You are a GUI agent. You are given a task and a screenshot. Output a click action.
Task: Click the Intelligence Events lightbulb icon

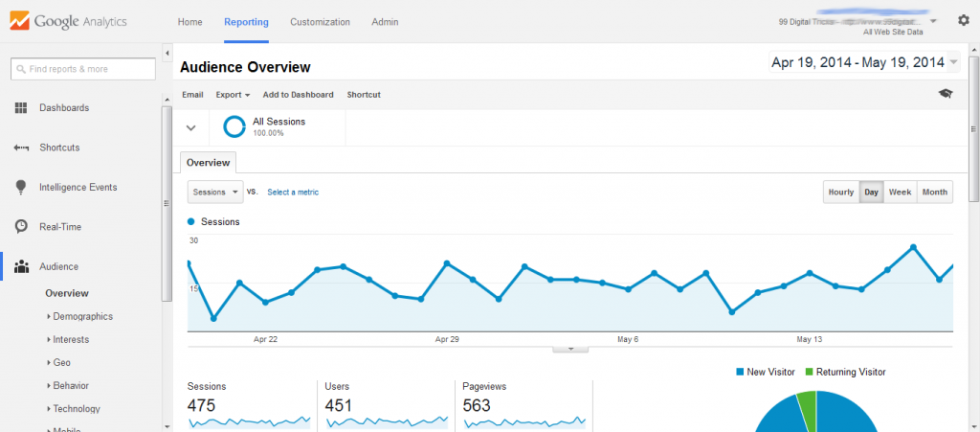click(x=21, y=187)
